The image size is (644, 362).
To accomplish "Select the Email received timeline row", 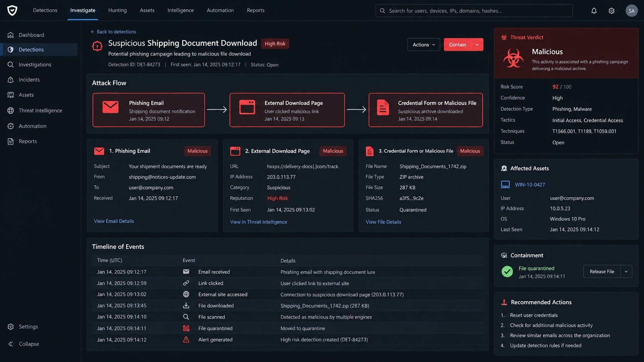I will click(288, 272).
